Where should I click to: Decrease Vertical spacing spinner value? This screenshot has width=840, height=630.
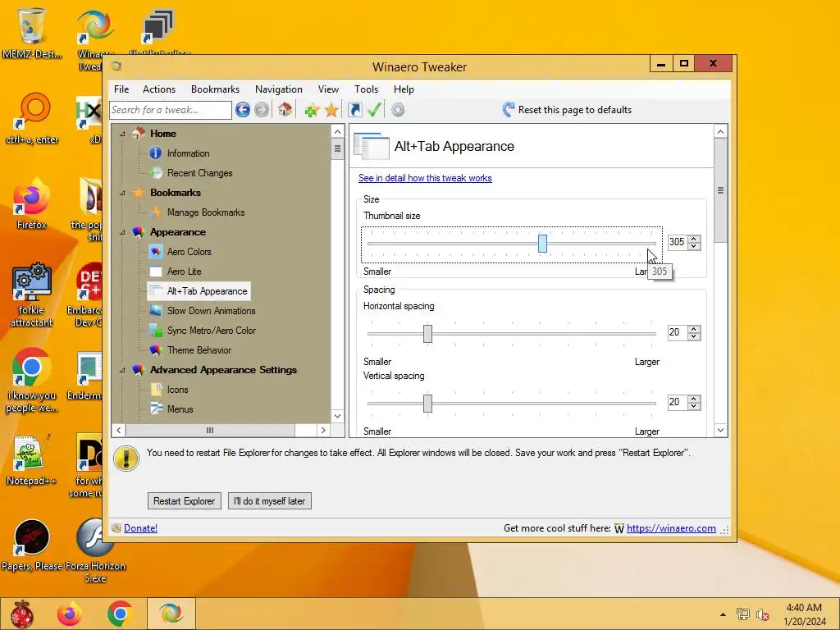[x=694, y=406]
